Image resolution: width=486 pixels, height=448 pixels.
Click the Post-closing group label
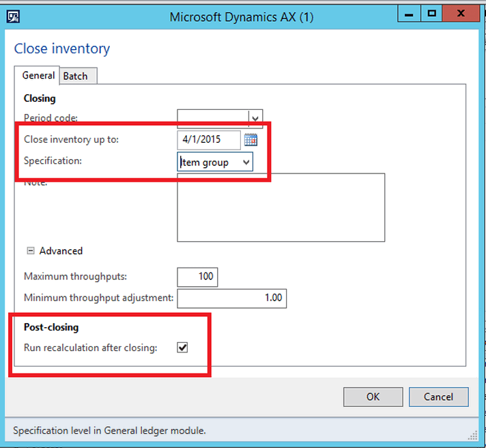point(51,327)
